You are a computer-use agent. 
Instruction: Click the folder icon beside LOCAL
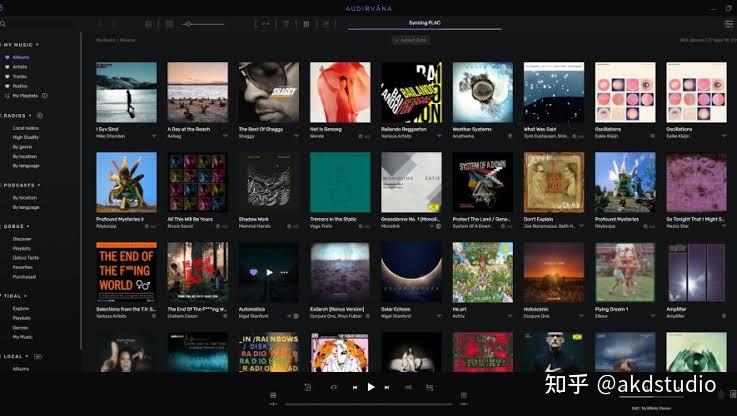coord(38,356)
